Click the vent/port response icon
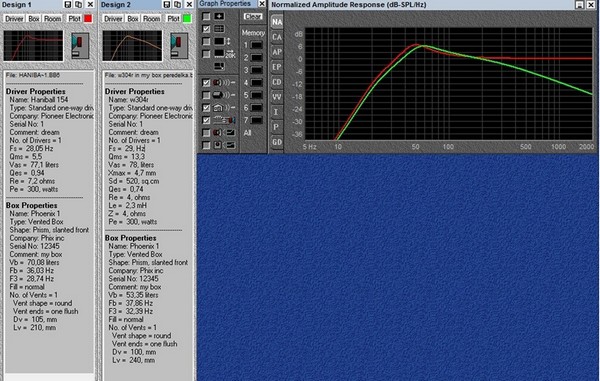Screen dimensions: 600x381 (x=224, y=120)
